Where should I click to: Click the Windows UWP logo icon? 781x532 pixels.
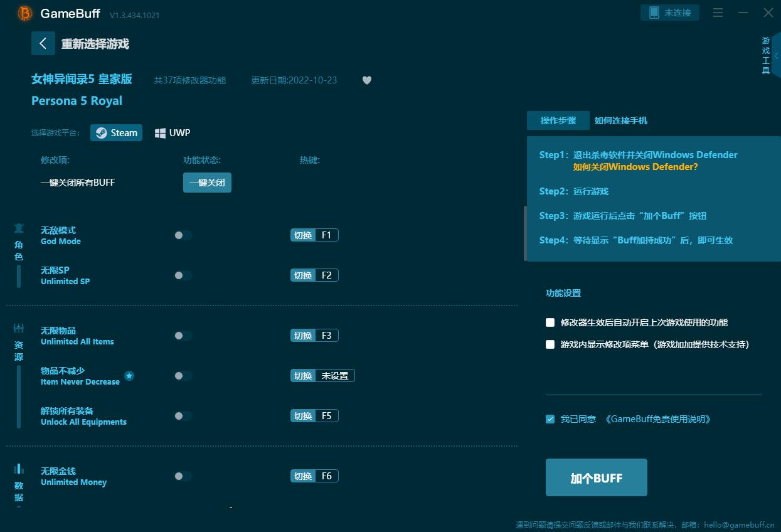pos(160,133)
